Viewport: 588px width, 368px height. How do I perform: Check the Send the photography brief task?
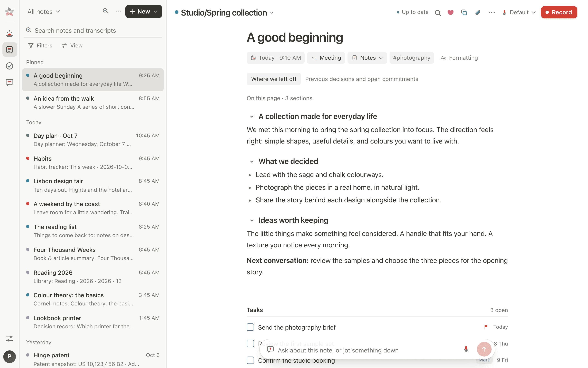coord(250,327)
